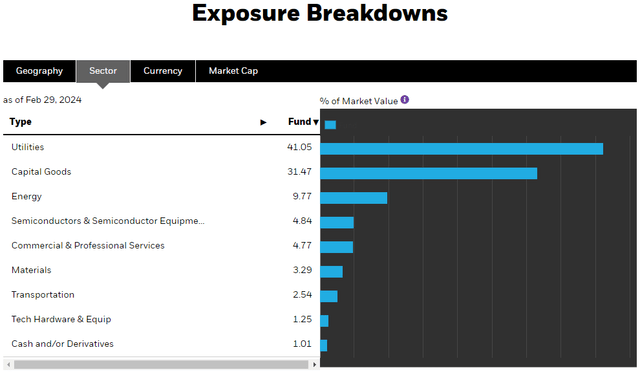
Task: Select the Utilities row label
Action: click(27, 147)
